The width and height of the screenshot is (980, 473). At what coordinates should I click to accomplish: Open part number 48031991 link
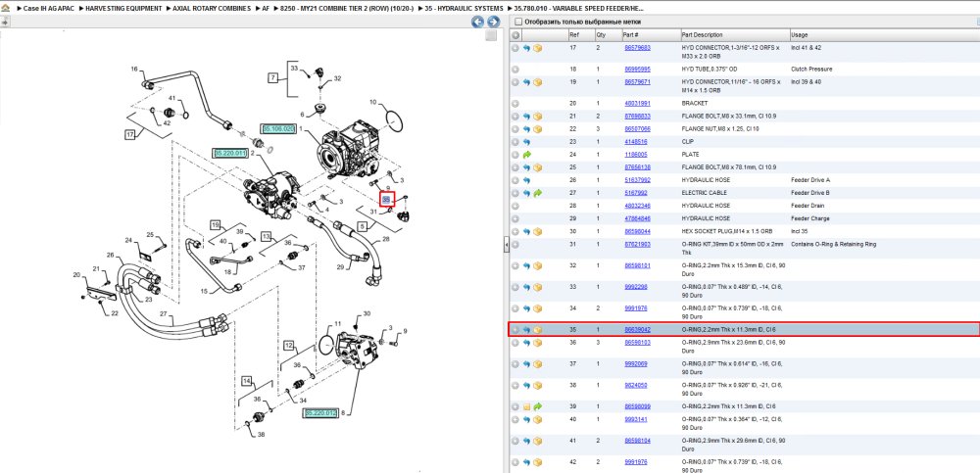point(638,104)
